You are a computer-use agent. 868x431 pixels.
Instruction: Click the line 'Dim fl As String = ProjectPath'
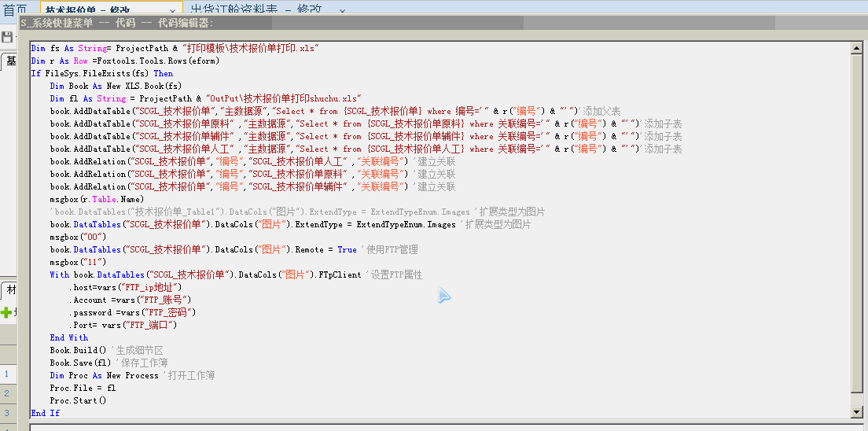tap(205, 98)
